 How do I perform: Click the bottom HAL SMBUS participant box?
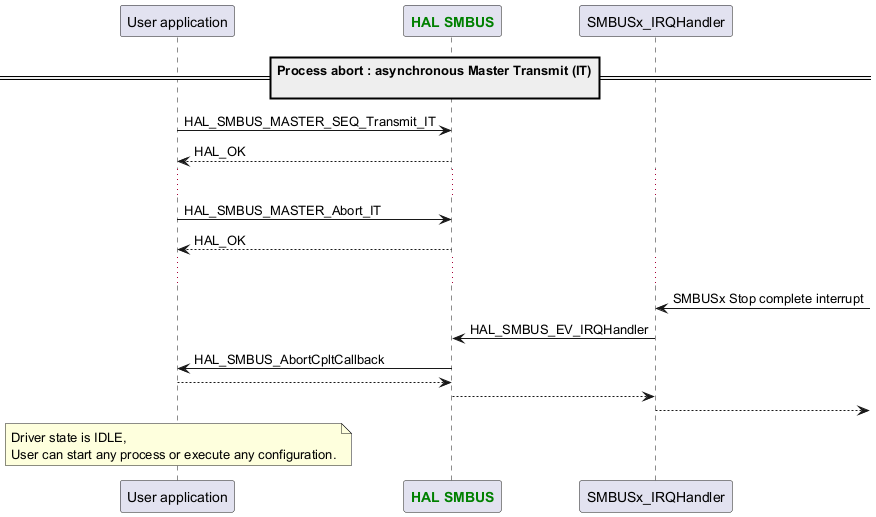pos(452,496)
